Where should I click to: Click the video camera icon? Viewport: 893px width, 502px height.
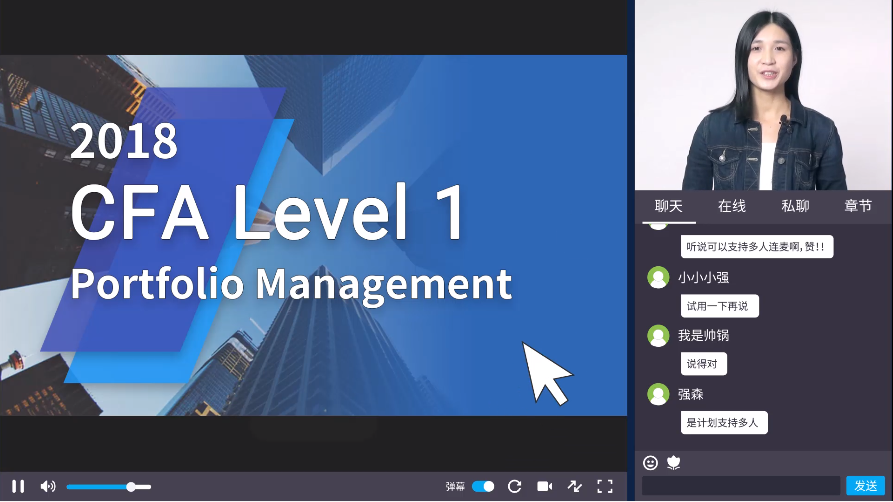(x=544, y=486)
